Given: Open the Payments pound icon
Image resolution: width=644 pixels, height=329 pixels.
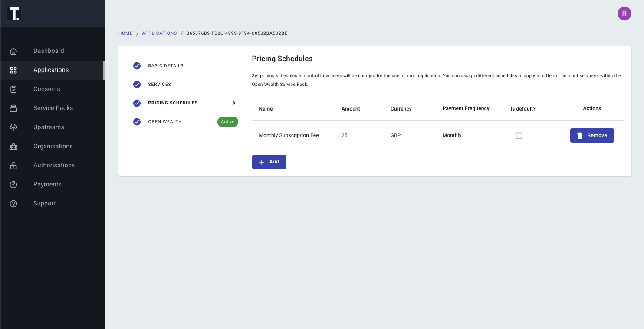Looking at the screenshot, I should [x=13, y=185].
